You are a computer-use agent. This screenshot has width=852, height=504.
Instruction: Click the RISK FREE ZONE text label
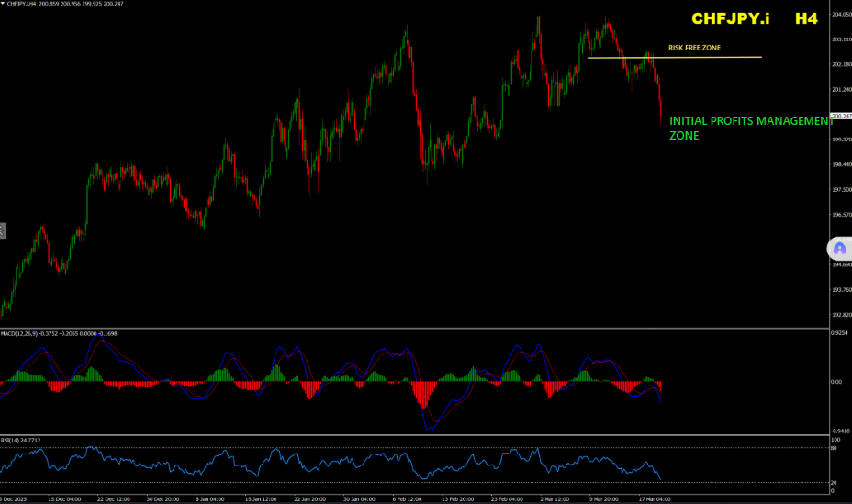[694, 47]
